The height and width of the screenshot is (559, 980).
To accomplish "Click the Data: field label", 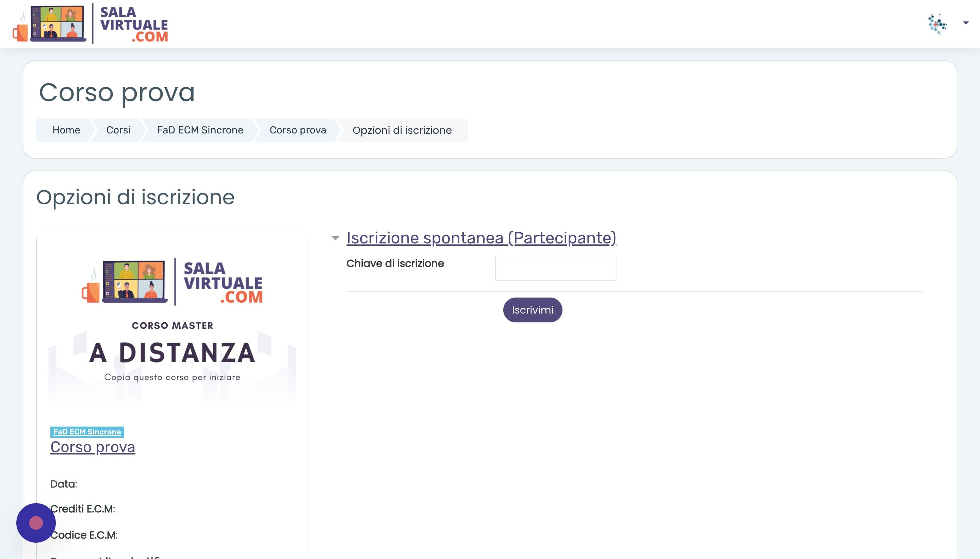I will [64, 484].
